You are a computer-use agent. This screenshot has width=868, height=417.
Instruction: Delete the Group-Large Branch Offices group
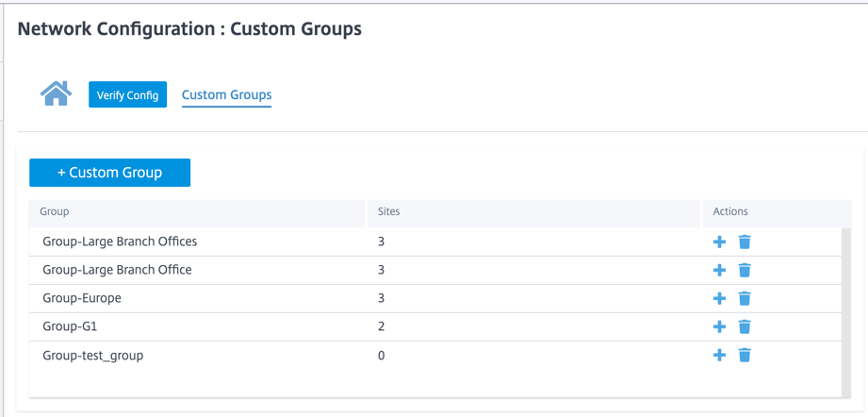pos(745,242)
